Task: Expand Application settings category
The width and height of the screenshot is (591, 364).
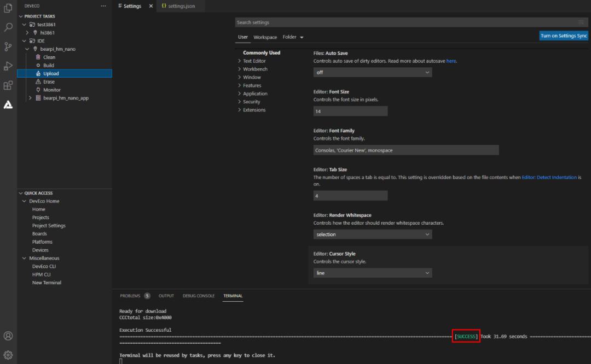Action: coord(239,93)
